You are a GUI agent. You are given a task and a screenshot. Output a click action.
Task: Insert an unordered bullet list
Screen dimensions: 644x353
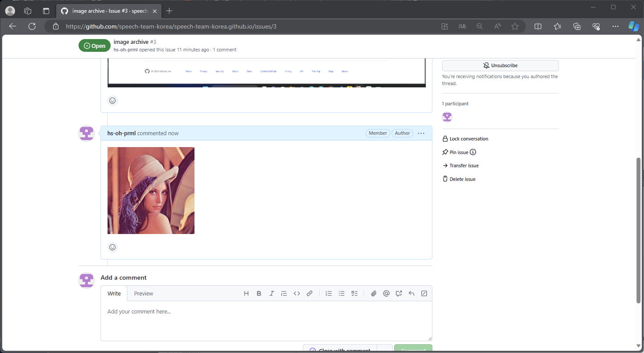point(342,293)
